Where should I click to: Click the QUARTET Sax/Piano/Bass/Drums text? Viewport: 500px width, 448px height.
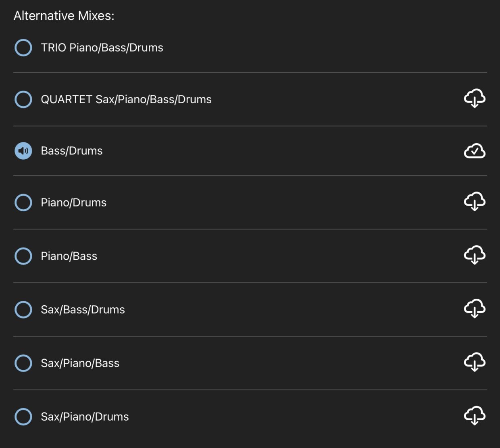pos(126,99)
